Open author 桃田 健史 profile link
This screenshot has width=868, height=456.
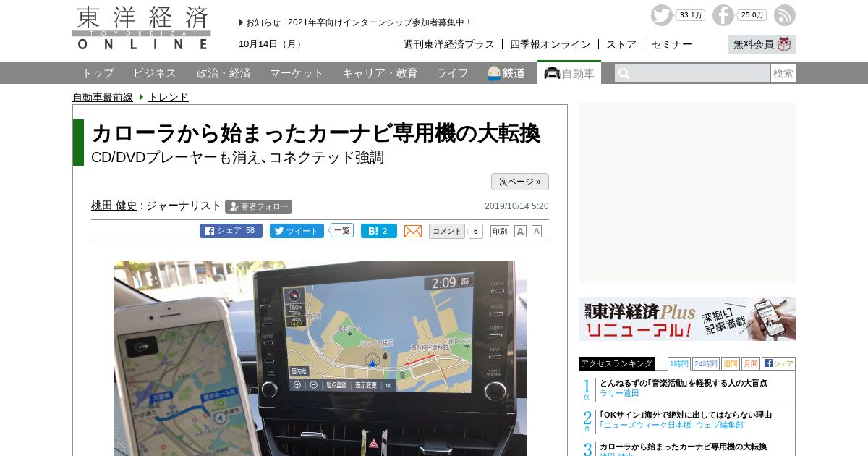point(114,206)
